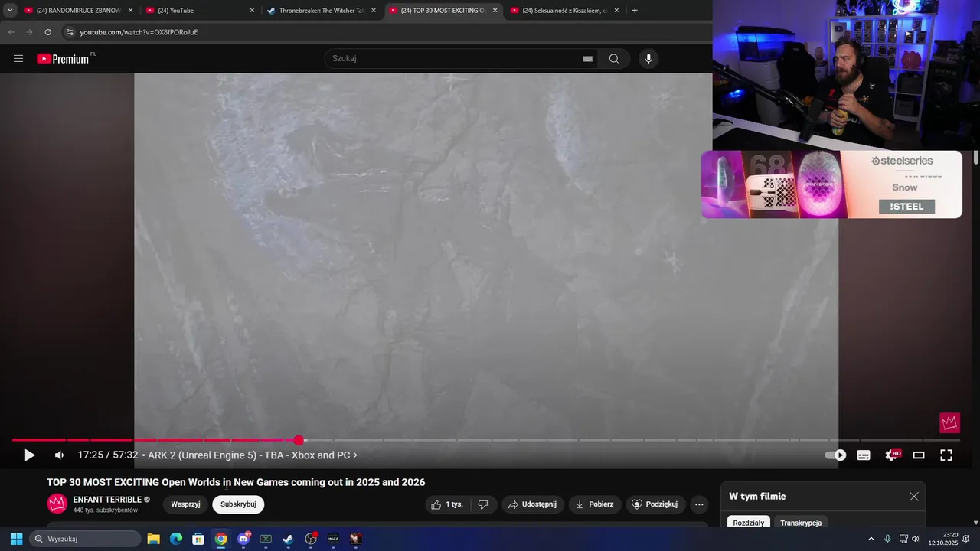Click the Udostępnij share button
Image resolution: width=980 pixels, height=551 pixels.
533,504
